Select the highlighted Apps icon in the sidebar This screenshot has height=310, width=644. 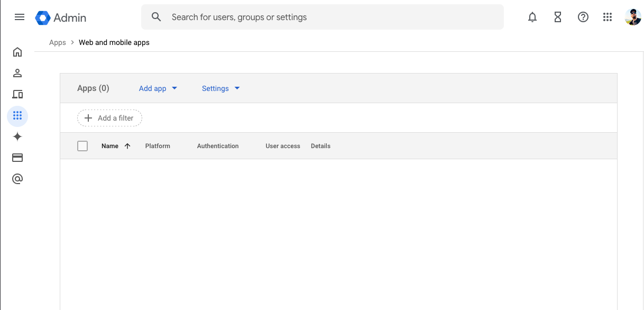[x=17, y=116]
